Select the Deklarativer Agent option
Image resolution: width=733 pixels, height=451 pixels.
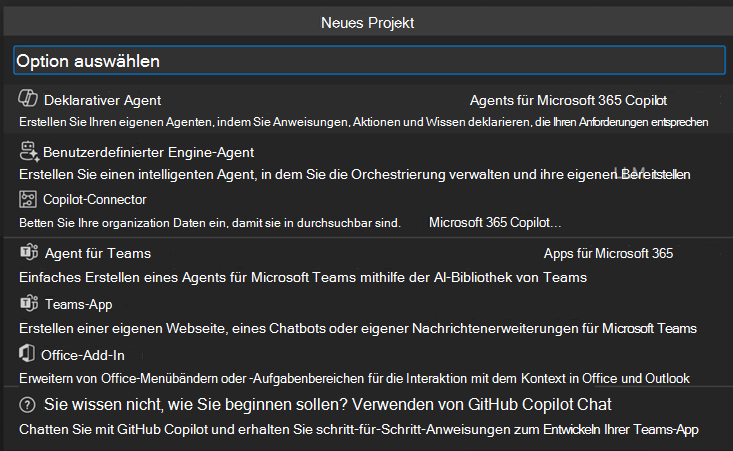pyautogui.click(x=366, y=109)
